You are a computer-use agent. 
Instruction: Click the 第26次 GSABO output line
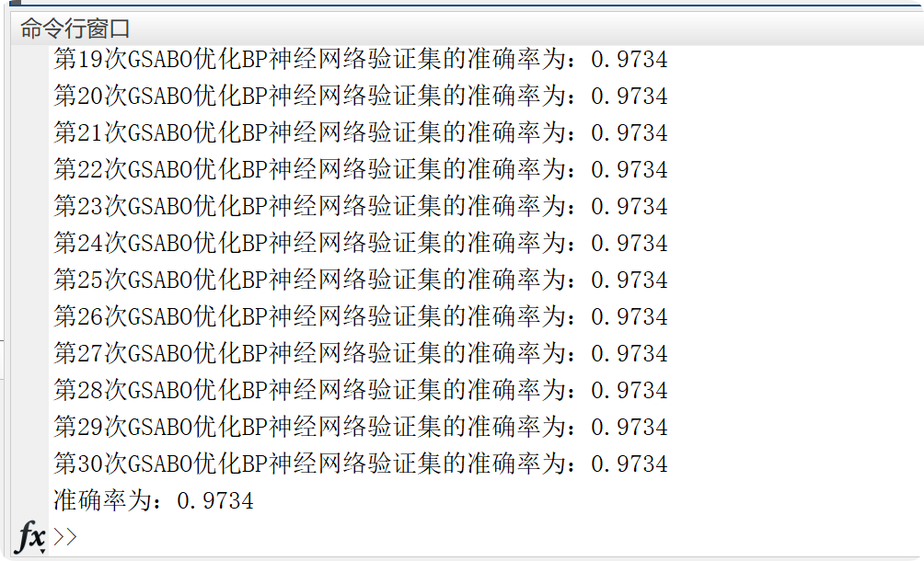pos(361,316)
